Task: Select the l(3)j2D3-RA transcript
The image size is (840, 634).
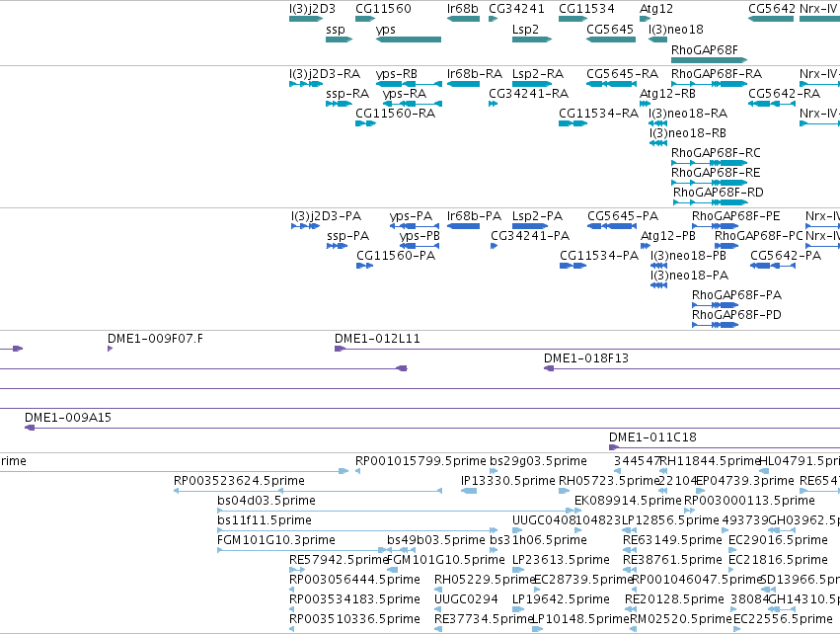Action: tap(306, 84)
